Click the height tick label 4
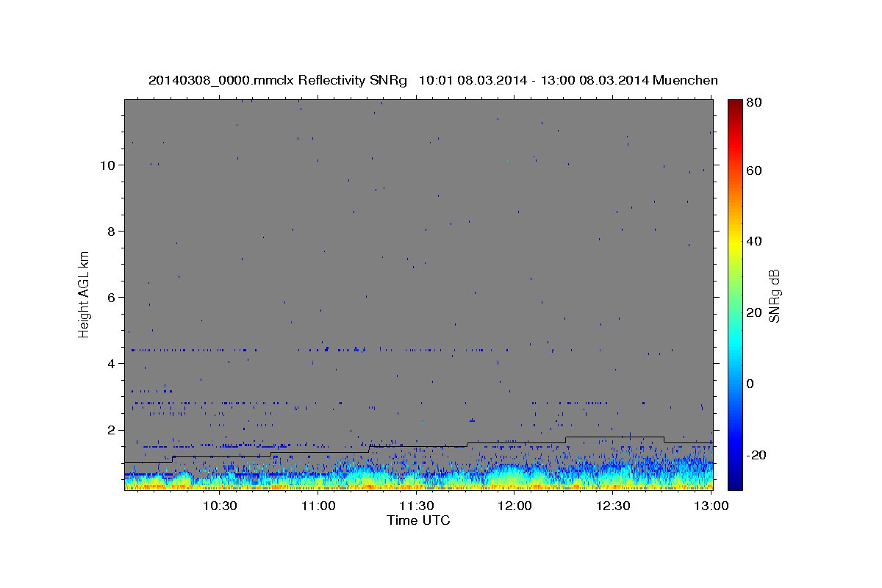Screen dimensions: 882x588 click(x=112, y=364)
